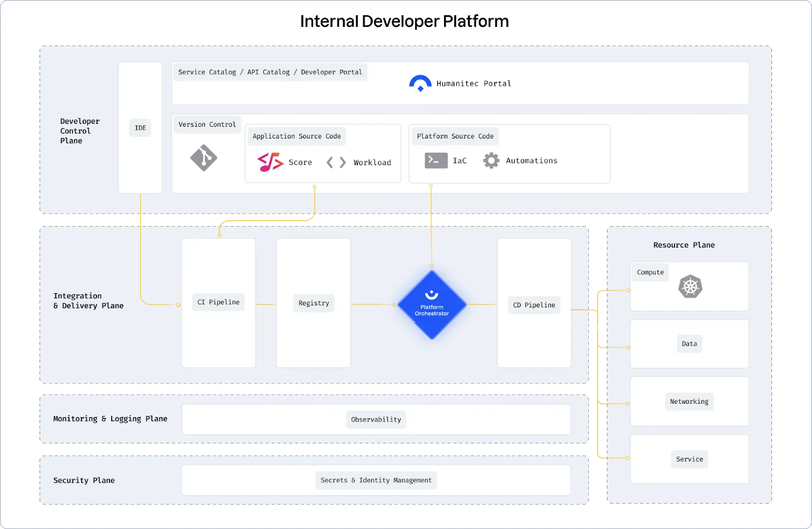Click the Networking resource label
This screenshot has width=812, height=529.
689,402
